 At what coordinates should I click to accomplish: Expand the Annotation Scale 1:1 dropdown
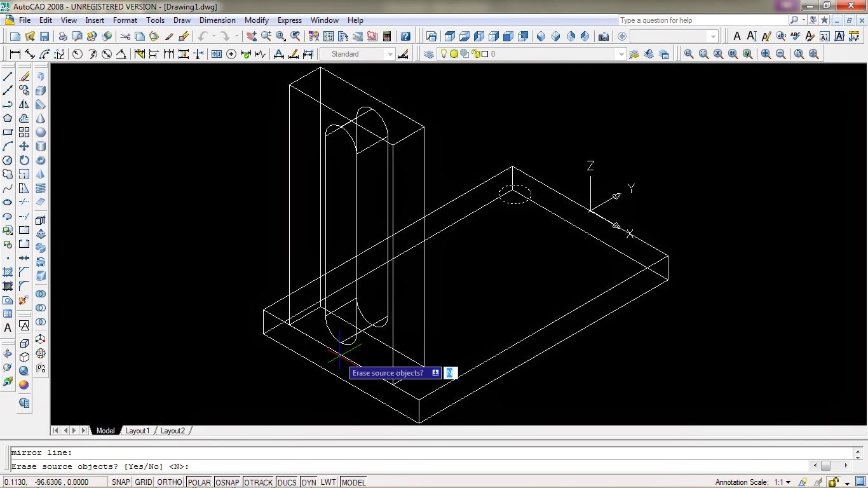click(788, 482)
